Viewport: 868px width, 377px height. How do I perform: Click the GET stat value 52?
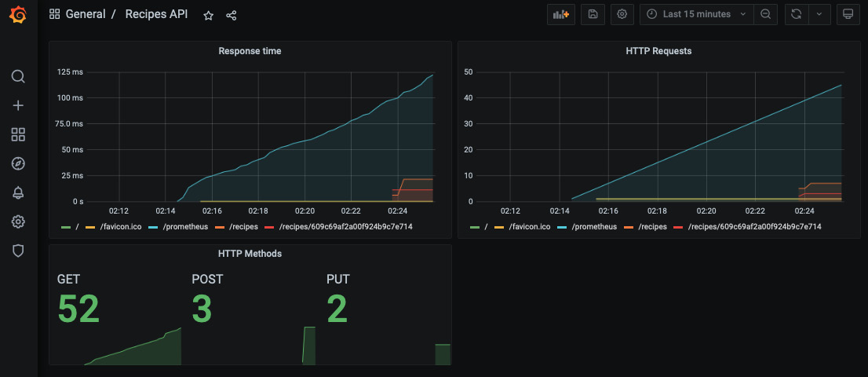(78, 309)
